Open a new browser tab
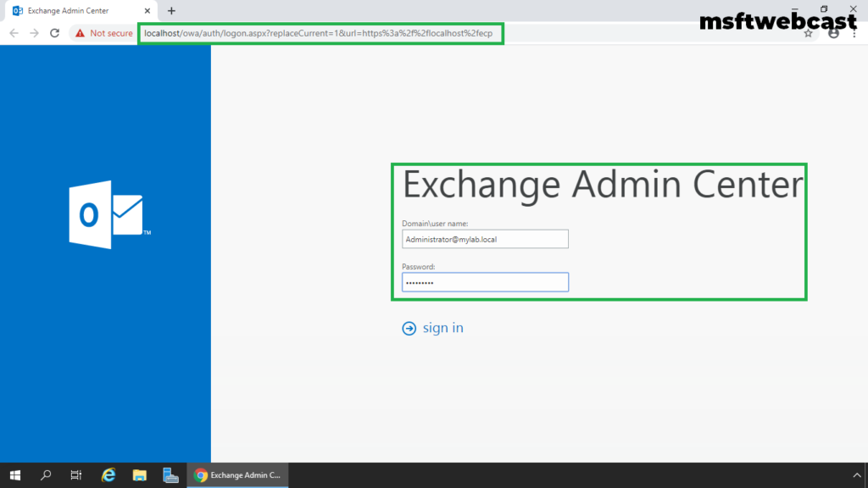The image size is (868, 488). point(171,11)
